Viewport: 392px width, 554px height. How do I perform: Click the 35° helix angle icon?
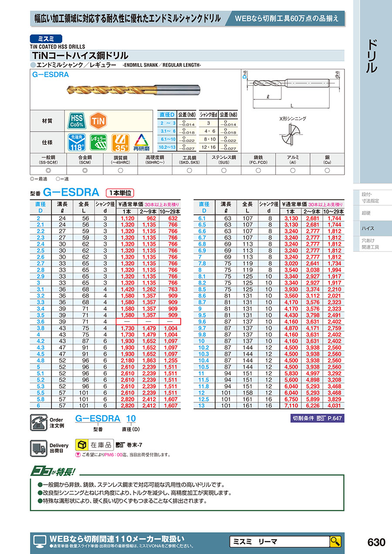coord(120,142)
